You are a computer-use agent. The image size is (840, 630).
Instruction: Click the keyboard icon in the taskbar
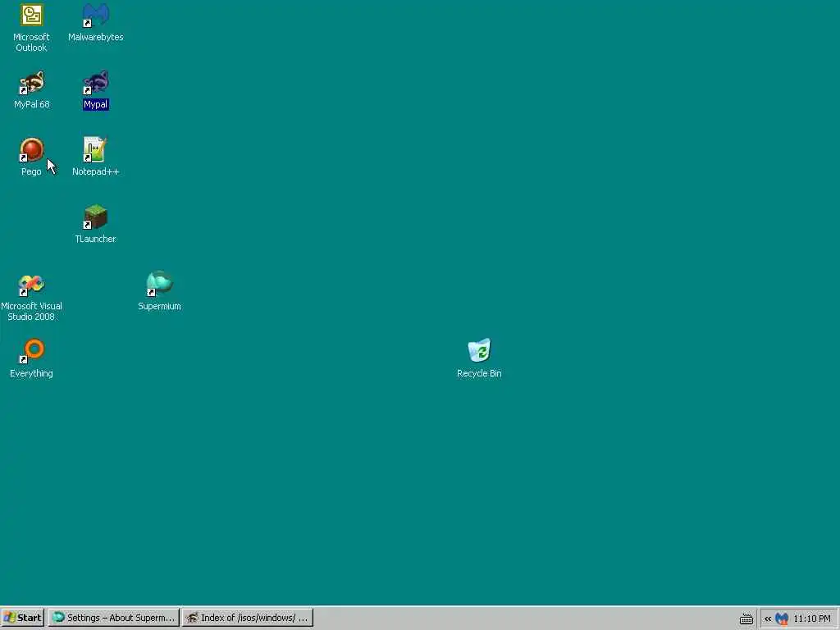tap(746, 619)
